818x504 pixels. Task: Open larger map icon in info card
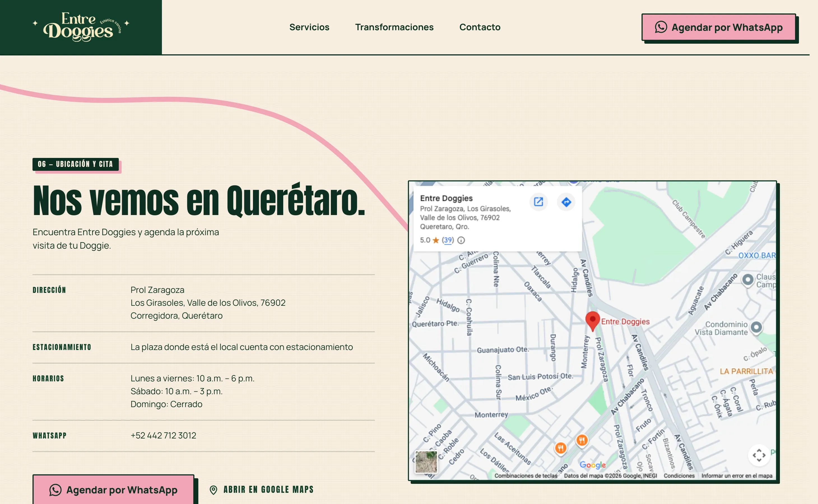click(x=538, y=202)
